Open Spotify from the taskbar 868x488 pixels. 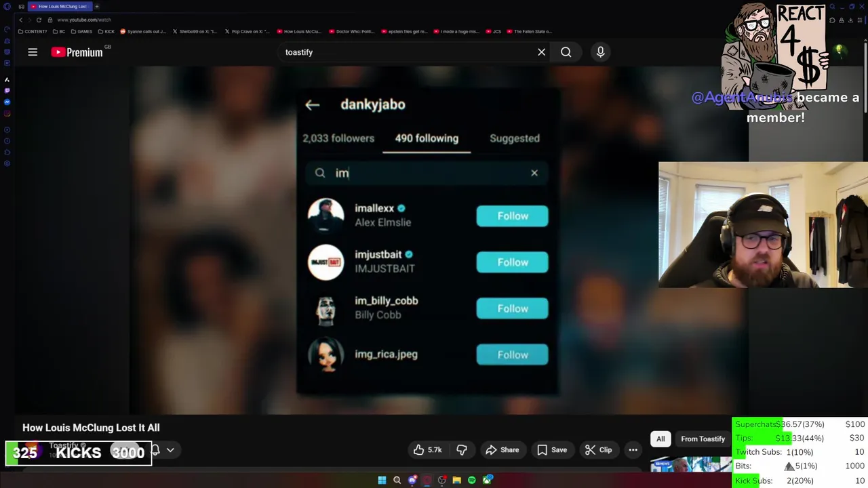click(x=471, y=481)
